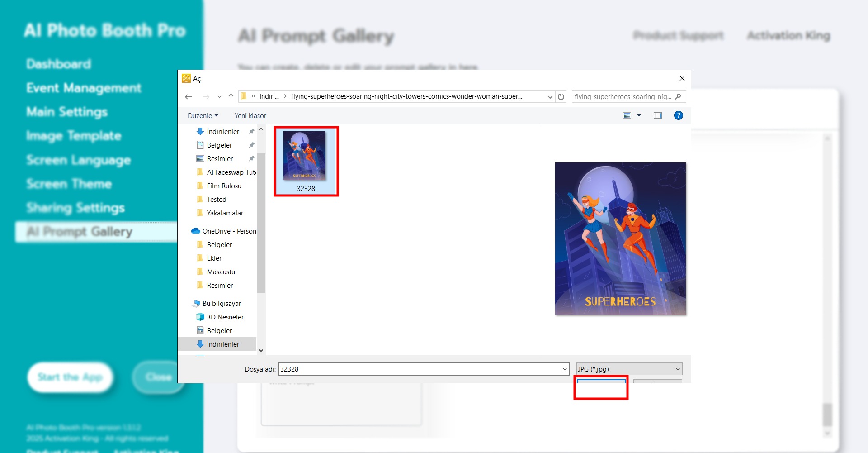Click the Up one level arrow

click(231, 97)
